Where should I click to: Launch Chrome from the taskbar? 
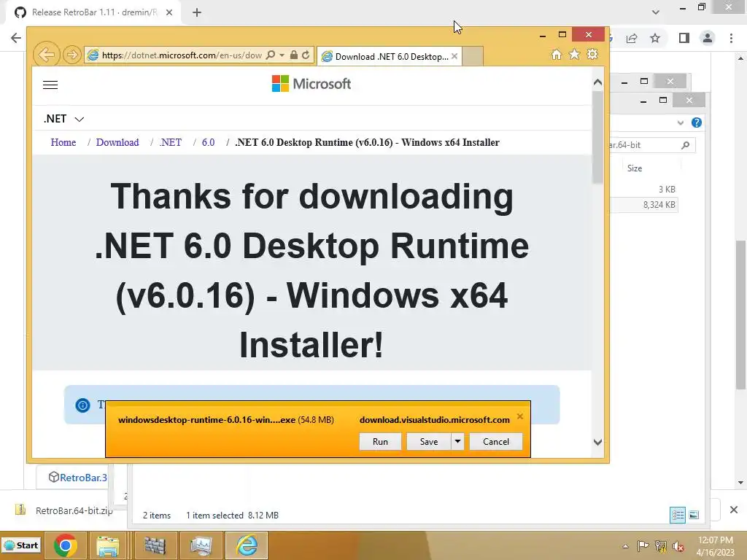click(65, 545)
